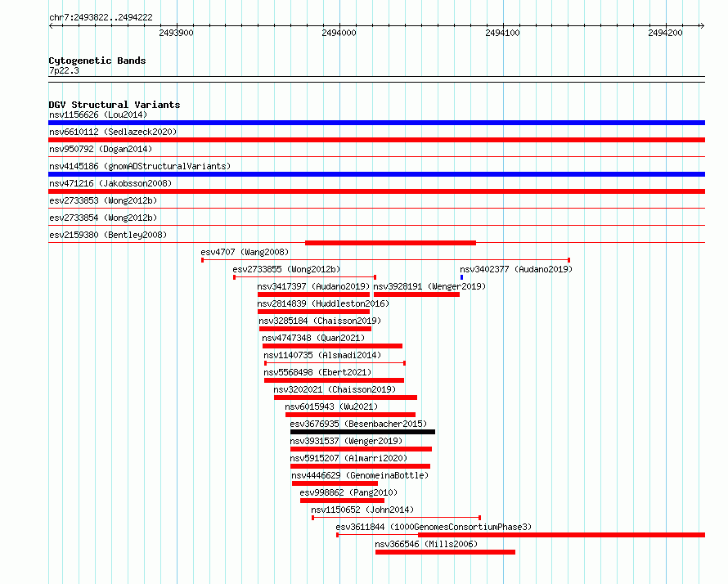
Task: Open nsv2814839 (Huddleston2016) label
Action: coord(323,303)
